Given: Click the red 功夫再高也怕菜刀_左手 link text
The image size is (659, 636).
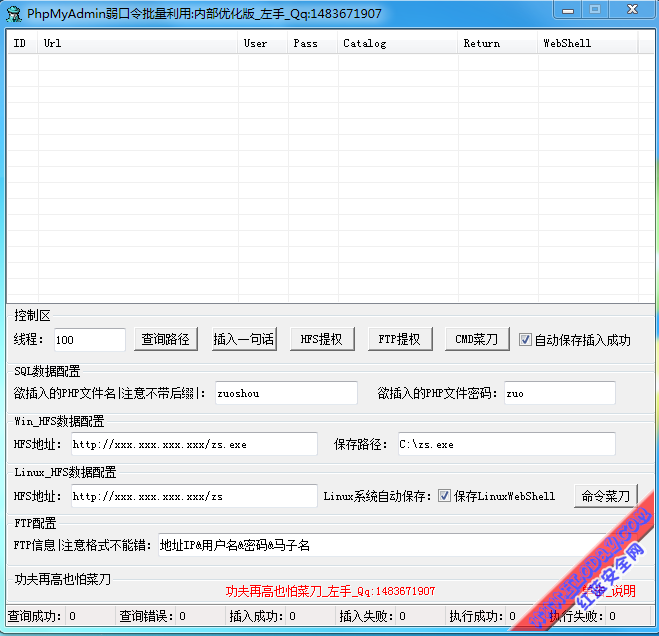Looking at the screenshot, I should (x=330, y=591).
